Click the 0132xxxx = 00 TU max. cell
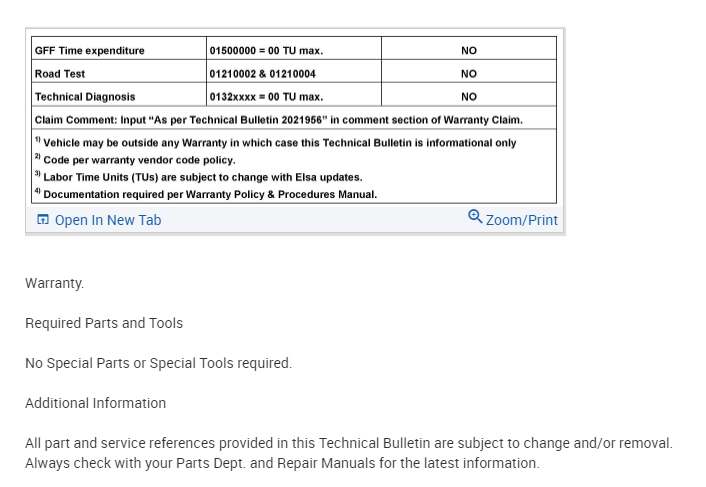The width and height of the screenshot is (706, 487). click(x=266, y=97)
